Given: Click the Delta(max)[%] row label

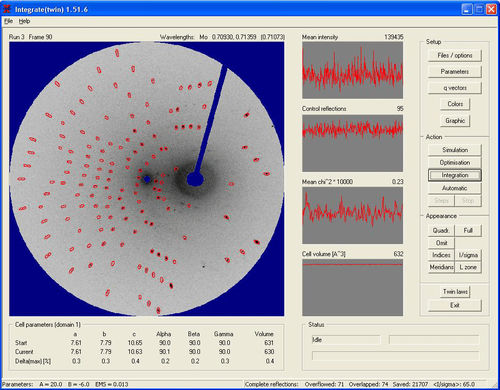Looking at the screenshot, I should tap(33, 361).
